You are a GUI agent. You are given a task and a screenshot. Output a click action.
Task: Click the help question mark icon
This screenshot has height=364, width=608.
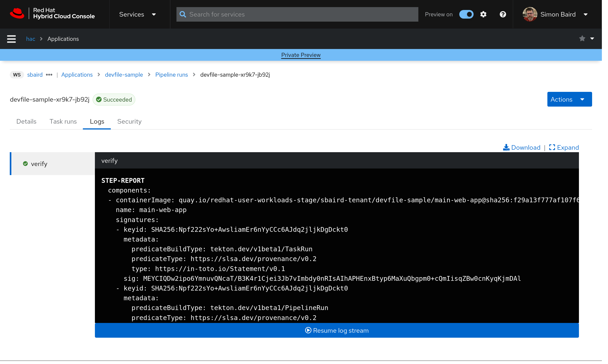click(503, 14)
